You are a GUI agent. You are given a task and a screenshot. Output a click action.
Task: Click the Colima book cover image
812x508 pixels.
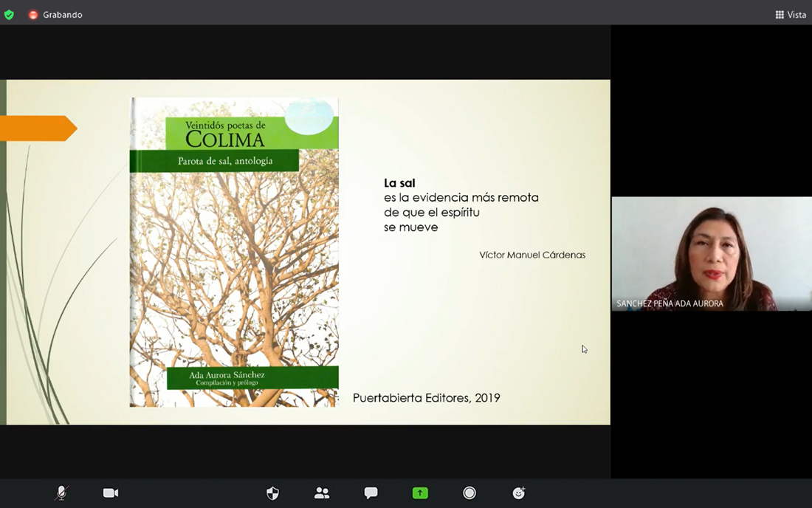(234, 253)
